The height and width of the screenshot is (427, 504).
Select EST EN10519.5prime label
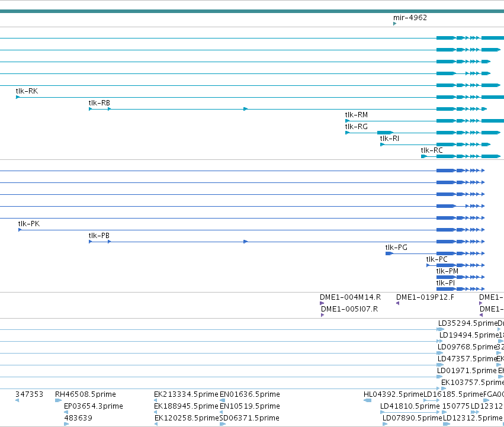click(x=250, y=406)
